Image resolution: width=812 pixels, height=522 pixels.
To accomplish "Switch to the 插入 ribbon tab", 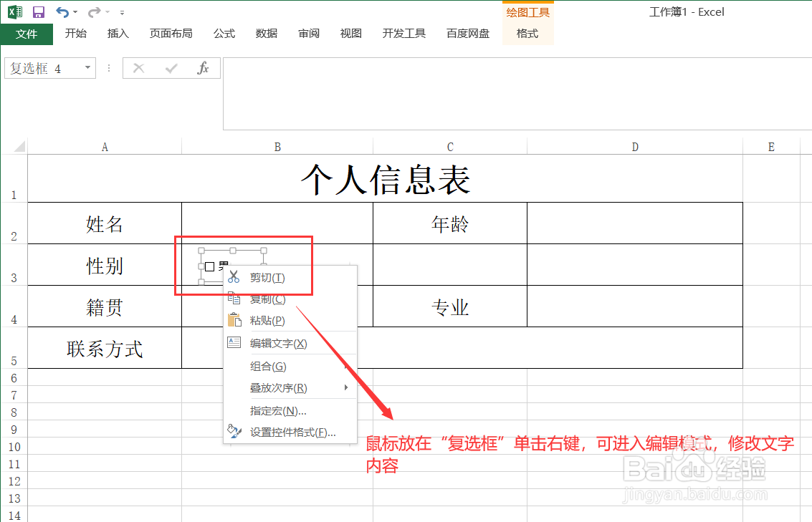I will [x=118, y=34].
